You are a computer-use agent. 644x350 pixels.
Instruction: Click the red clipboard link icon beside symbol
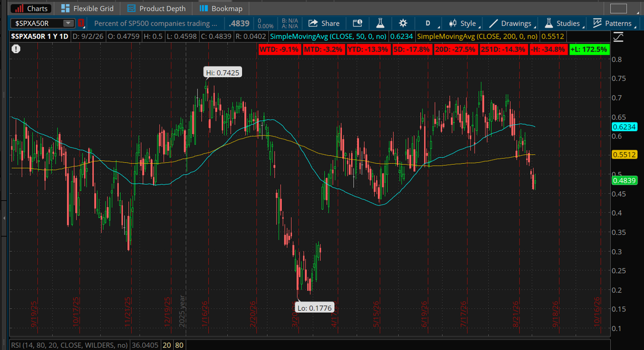[81, 23]
